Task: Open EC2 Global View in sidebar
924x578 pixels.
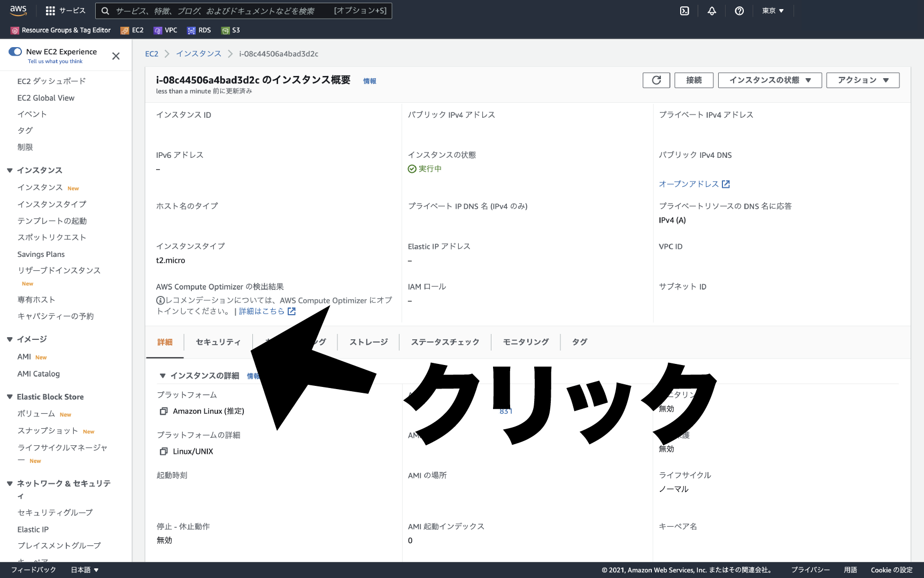Action: pyautogui.click(x=46, y=98)
